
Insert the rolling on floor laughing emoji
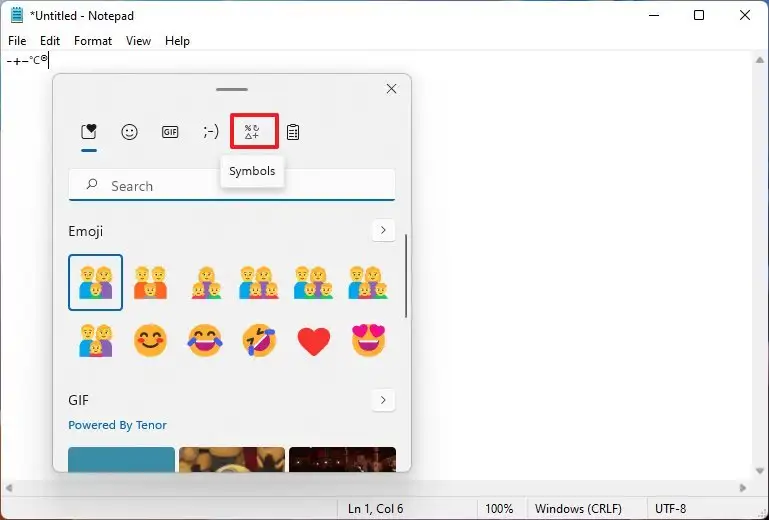pyautogui.click(x=259, y=339)
